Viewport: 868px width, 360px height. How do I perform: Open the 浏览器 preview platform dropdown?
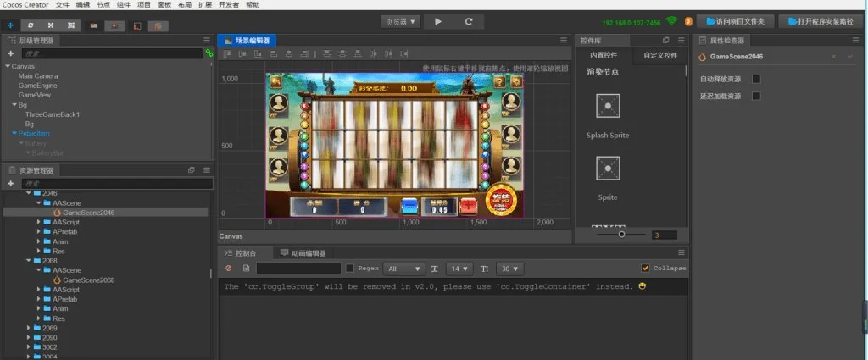401,21
